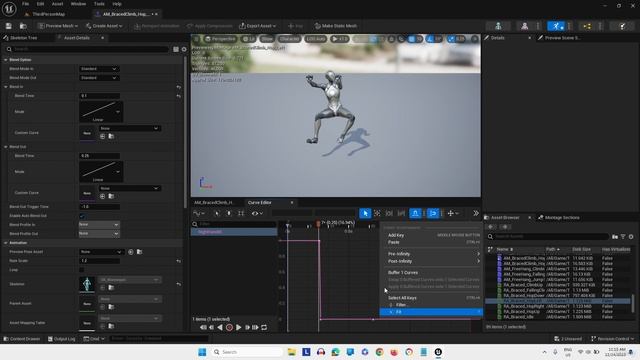Click the Record animation button
Image resolution: width=640 pixels, height=360 pixels.
(229, 327)
